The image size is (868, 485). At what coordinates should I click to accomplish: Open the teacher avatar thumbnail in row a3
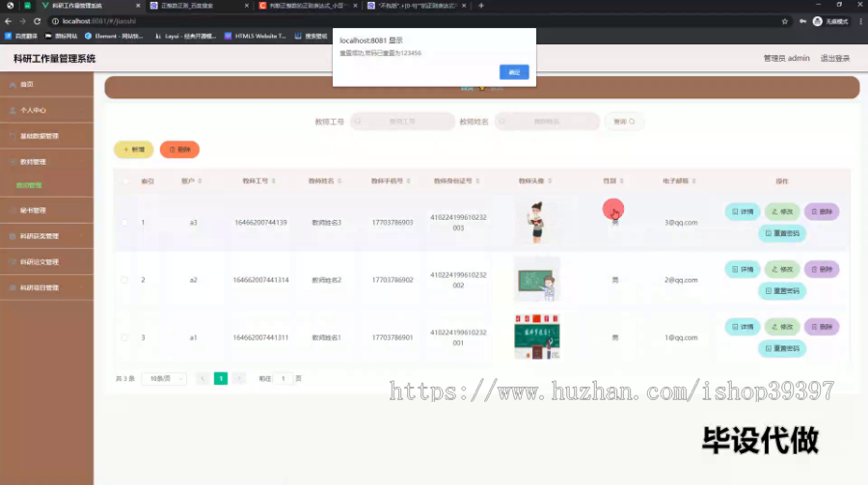tap(536, 222)
